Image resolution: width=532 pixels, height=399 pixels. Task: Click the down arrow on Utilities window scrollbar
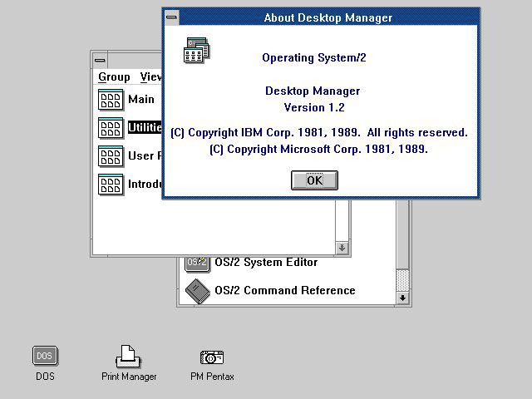(x=402, y=298)
